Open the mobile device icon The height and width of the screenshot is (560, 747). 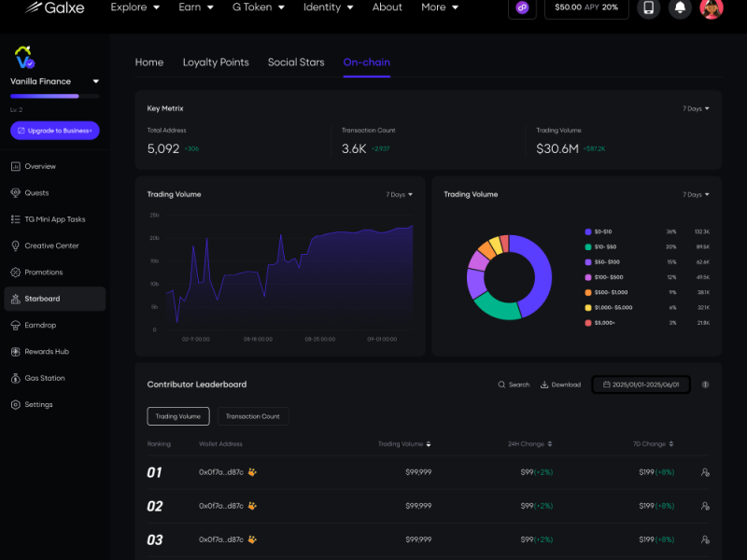(x=648, y=7)
